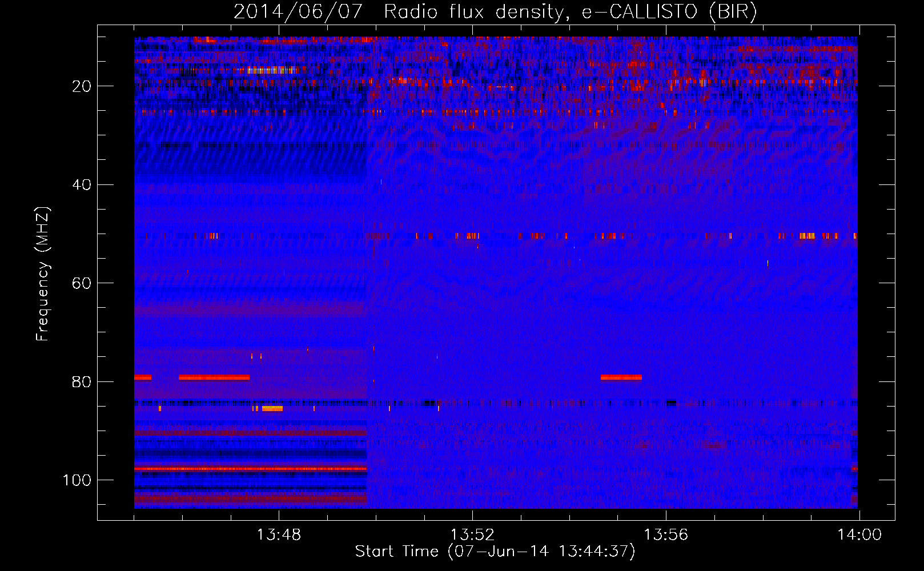Click the 13:48 time tick label
Image resolution: width=924 pixels, height=571 pixels.
[x=279, y=535]
